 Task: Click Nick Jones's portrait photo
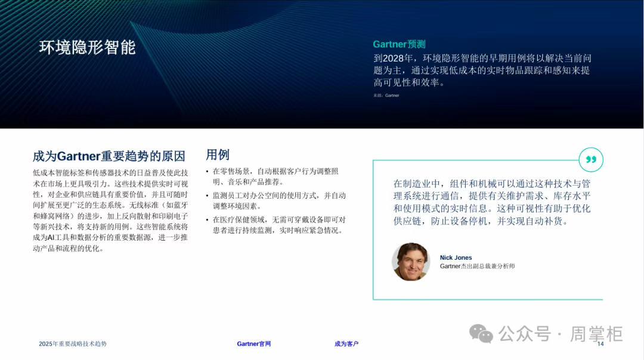pos(411,261)
